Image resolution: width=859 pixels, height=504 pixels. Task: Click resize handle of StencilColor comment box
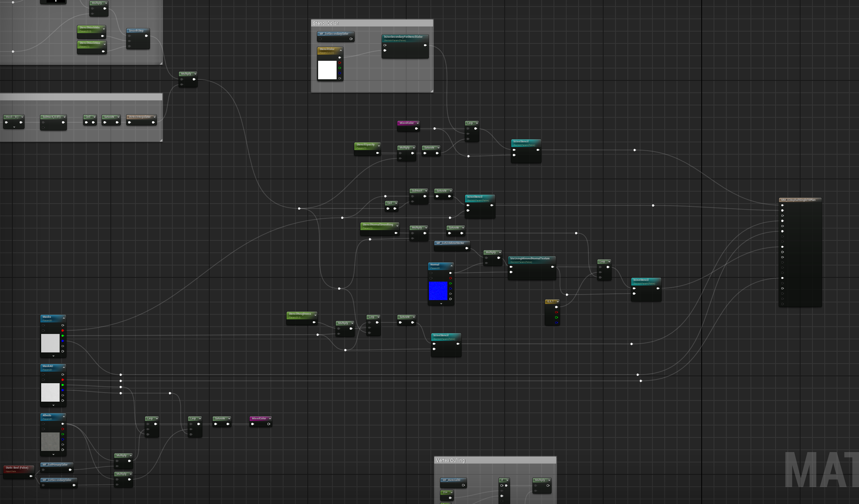pyautogui.click(x=432, y=91)
